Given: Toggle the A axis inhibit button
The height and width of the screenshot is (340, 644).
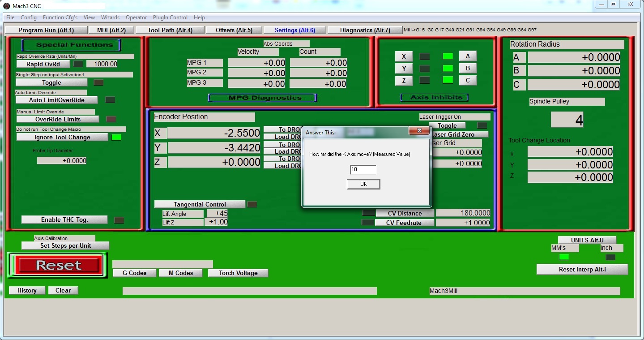Looking at the screenshot, I should tap(468, 56).
